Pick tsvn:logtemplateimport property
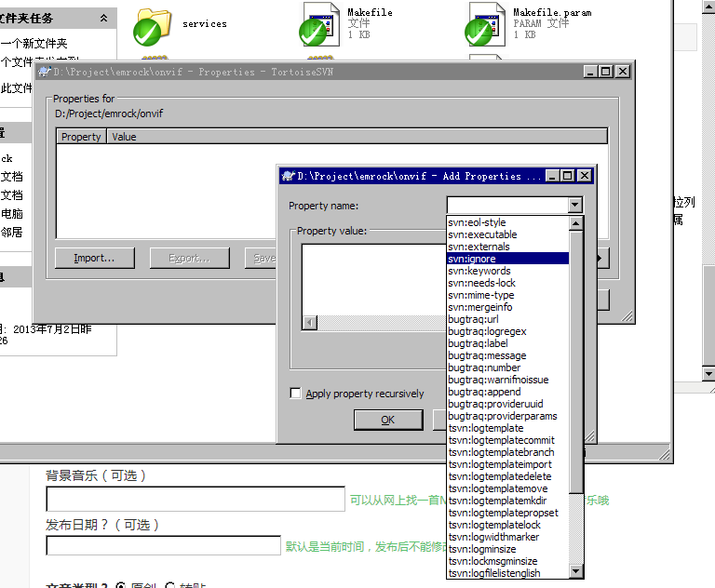Viewport: 715px width, 588px height. click(x=508, y=464)
